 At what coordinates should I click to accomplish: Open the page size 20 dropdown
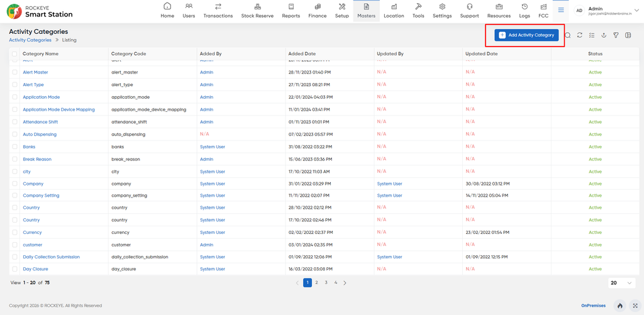621,283
